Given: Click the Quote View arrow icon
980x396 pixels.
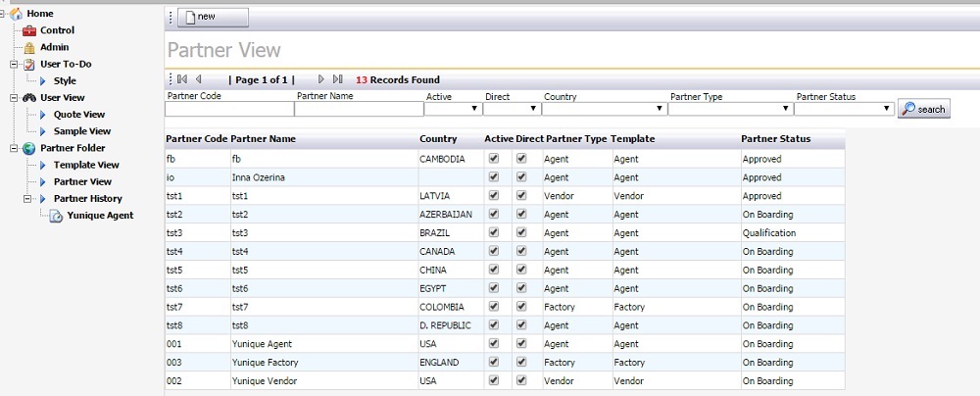Looking at the screenshot, I should [42, 115].
